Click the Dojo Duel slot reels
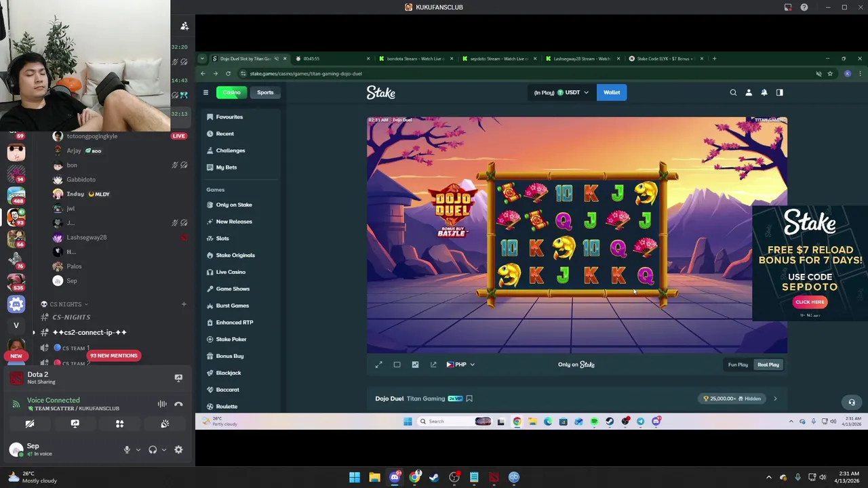Screen dimensions: 868x488 [577, 234]
